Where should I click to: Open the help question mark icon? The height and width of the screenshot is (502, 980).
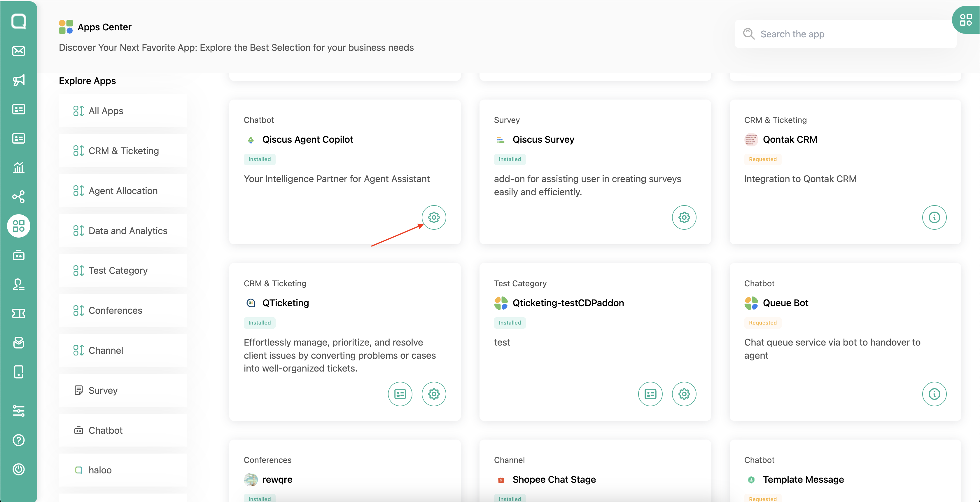click(19, 440)
